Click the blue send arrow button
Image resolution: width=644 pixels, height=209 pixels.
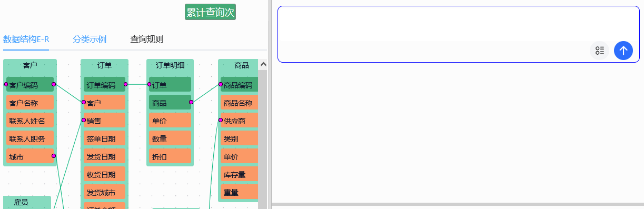tap(623, 51)
